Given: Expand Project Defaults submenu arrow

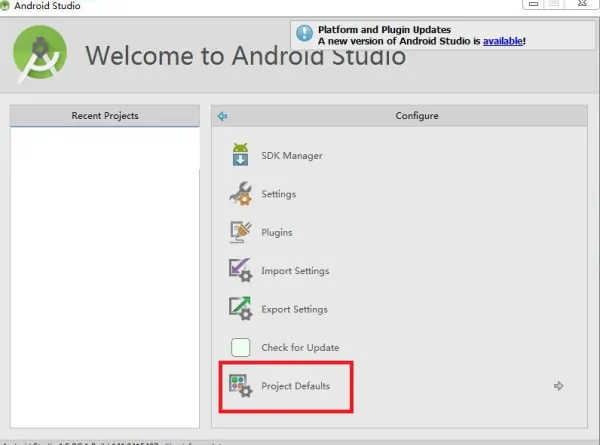Looking at the screenshot, I should pos(559,386).
